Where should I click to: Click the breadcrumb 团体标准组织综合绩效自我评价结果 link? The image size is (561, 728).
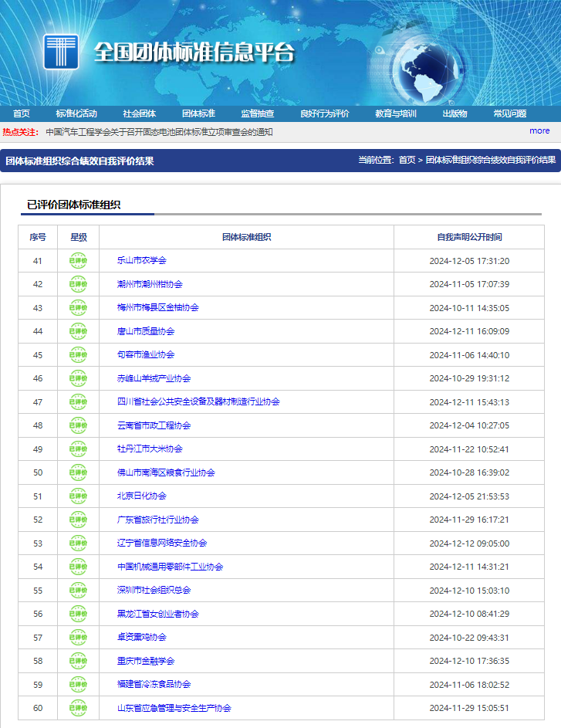coord(491,160)
